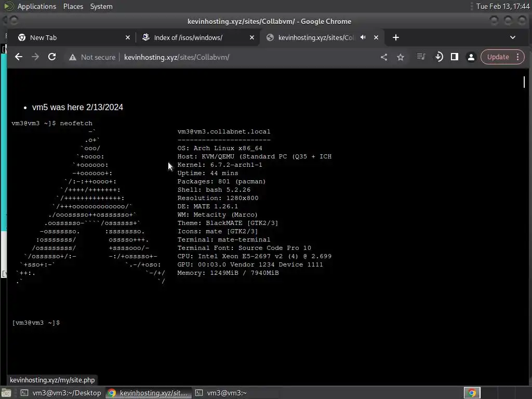Click the 'vm5 was here 2/13/2024' text
The image size is (532, 399).
pos(77,107)
